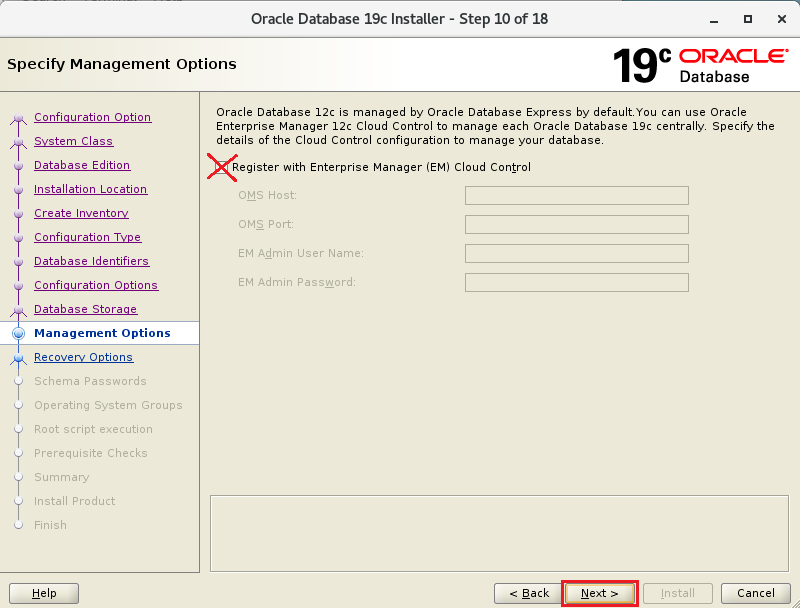
Task: Click the EM Admin User Name field
Action: click(x=577, y=254)
